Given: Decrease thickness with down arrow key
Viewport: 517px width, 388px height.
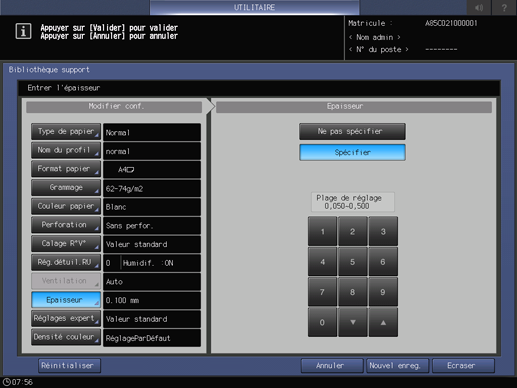Looking at the screenshot, I should click(x=353, y=322).
